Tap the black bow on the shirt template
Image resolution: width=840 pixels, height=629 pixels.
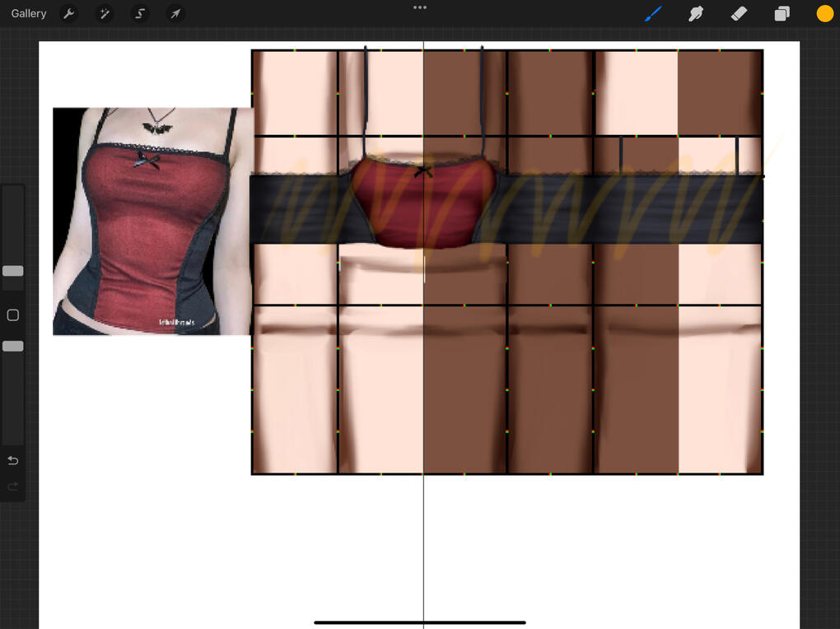(x=423, y=170)
